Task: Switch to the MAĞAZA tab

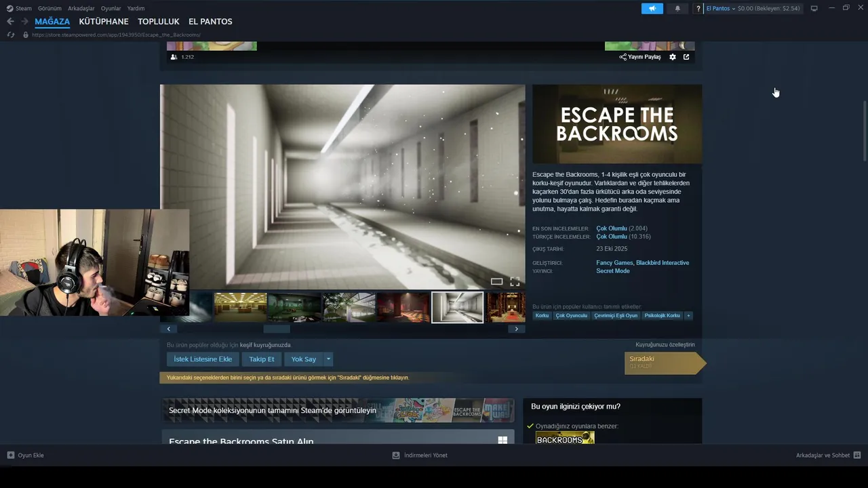Action: 52,22
